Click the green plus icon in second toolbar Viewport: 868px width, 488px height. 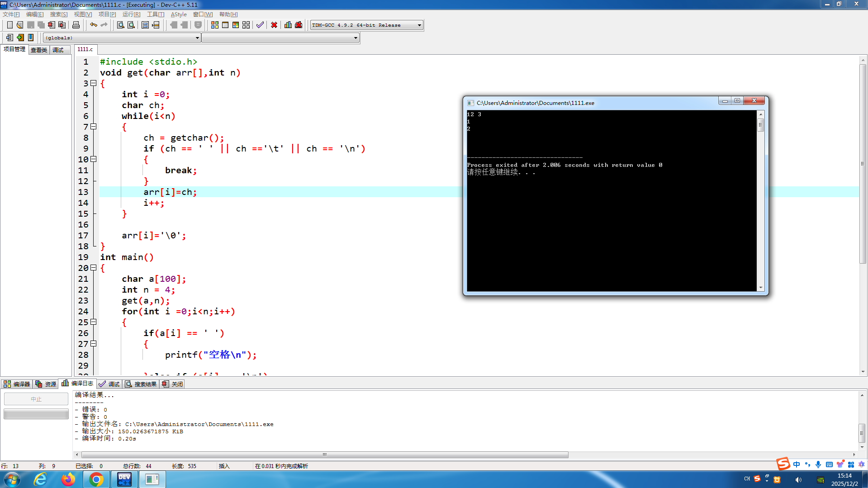click(x=20, y=38)
